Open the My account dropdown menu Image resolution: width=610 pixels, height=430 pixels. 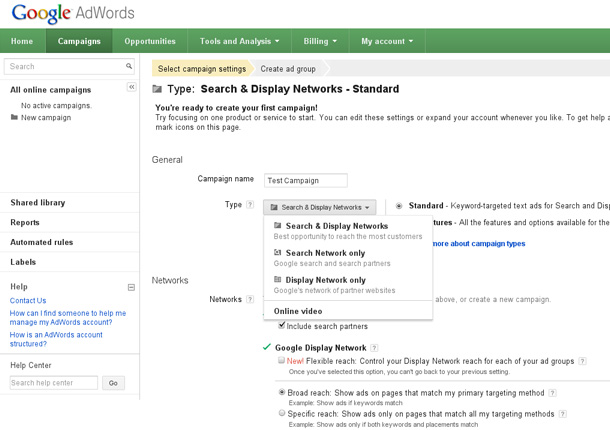(387, 41)
